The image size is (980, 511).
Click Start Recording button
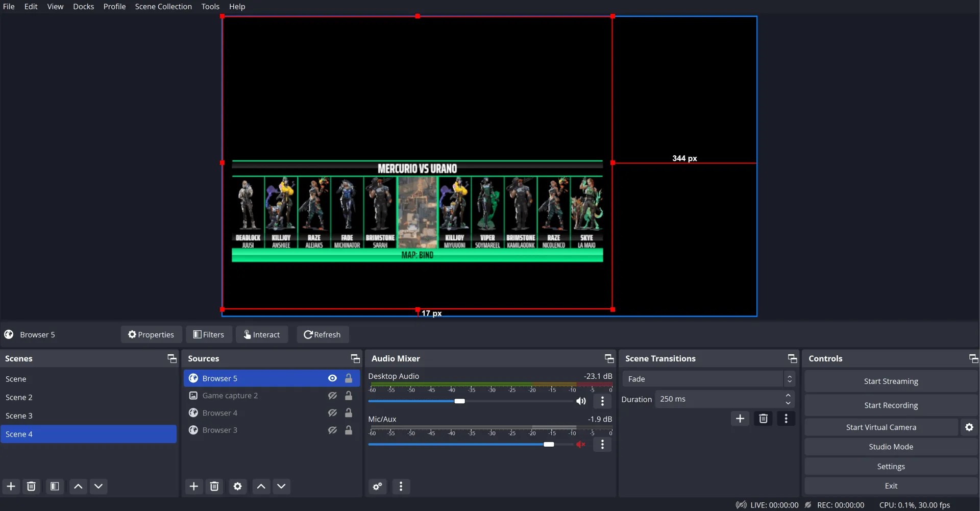click(891, 405)
